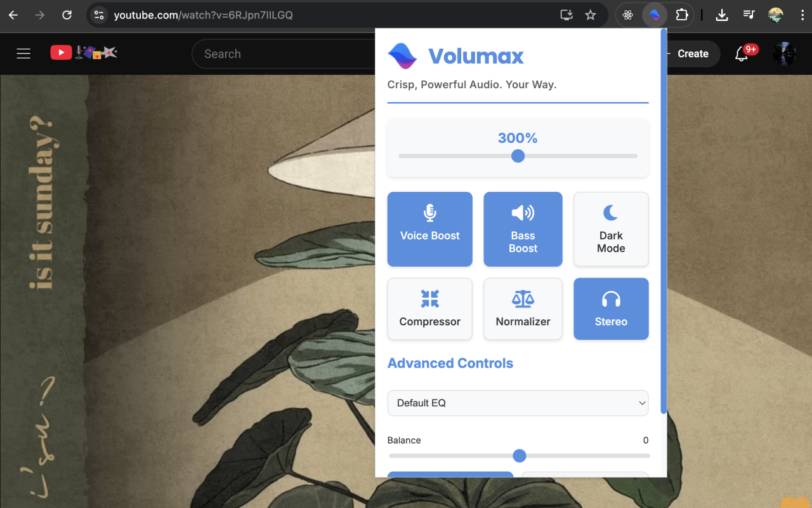812x508 pixels.
Task: Open site information icon in address bar
Action: tap(98, 15)
